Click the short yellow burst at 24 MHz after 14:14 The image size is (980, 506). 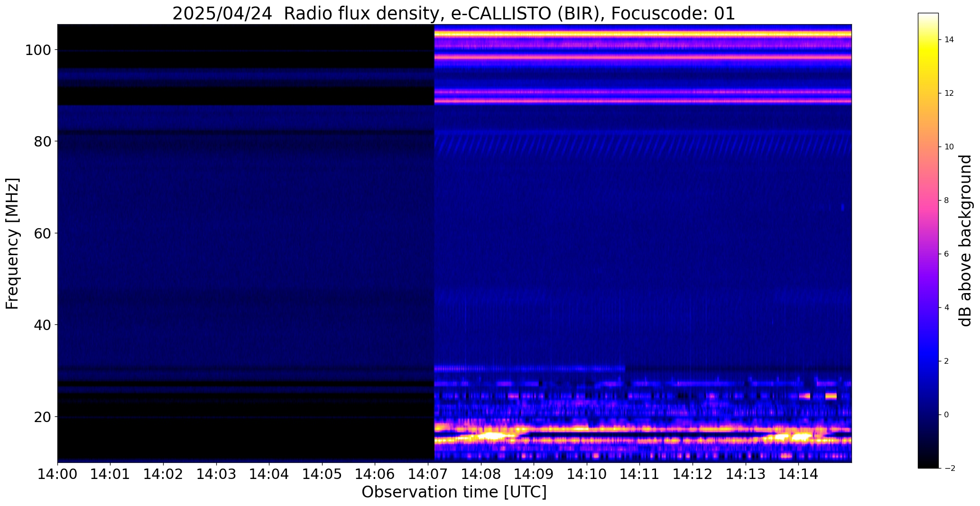click(x=831, y=396)
